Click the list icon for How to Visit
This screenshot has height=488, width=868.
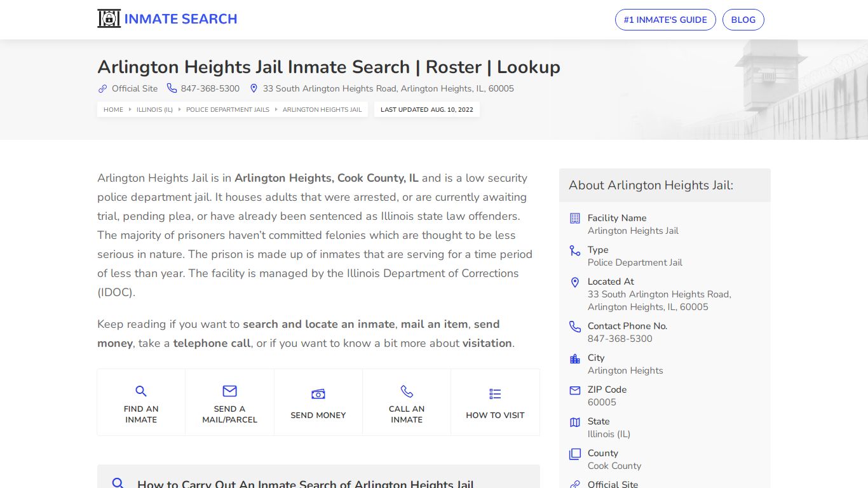point(495,394)
